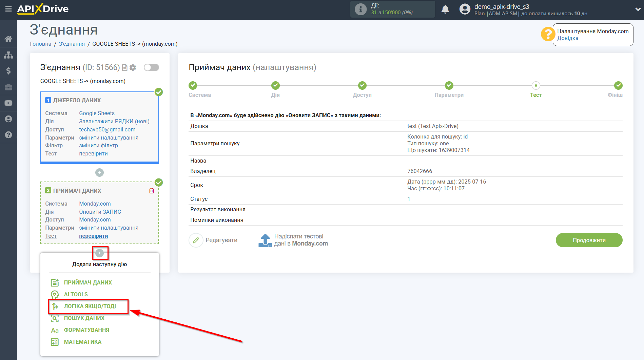Go to З'єднання breadcrumb link
Screen dimensions: 644x360
tap(72, 44)
